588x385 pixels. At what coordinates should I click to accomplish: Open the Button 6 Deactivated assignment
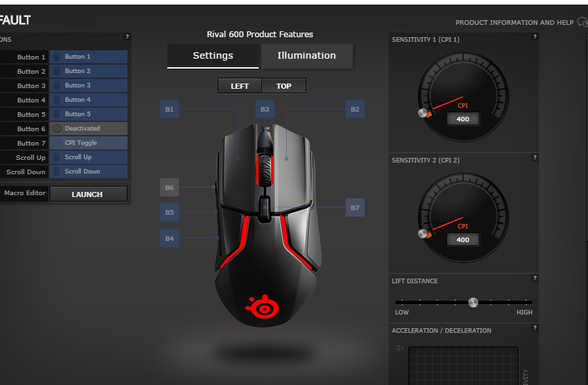[x=88, y=129]
